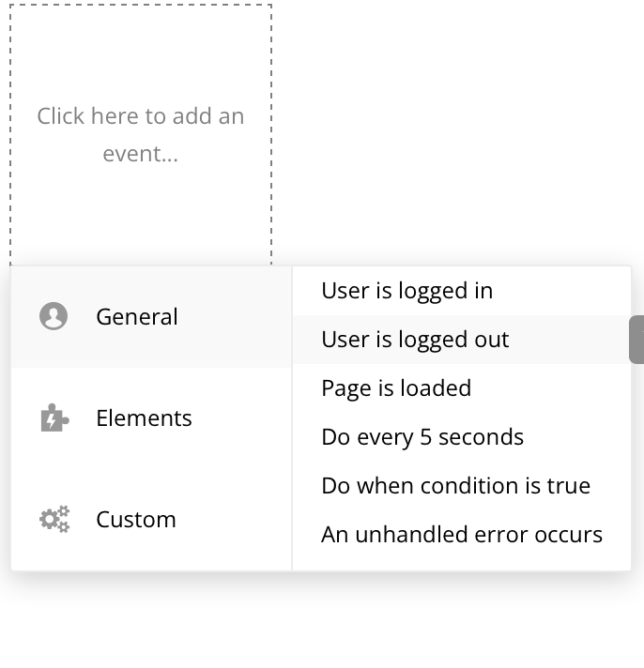Click the Elements puzzle piece icon
Viewport: 644px width, 668px height.
point(54,418)
